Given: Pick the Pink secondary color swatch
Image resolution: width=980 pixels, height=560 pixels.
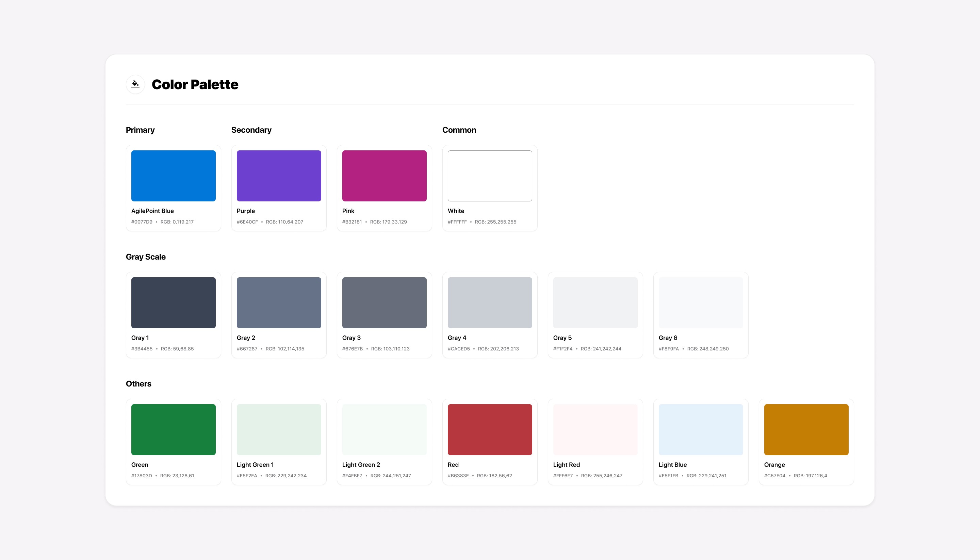Looking at the screenshot, I should 384,176.
